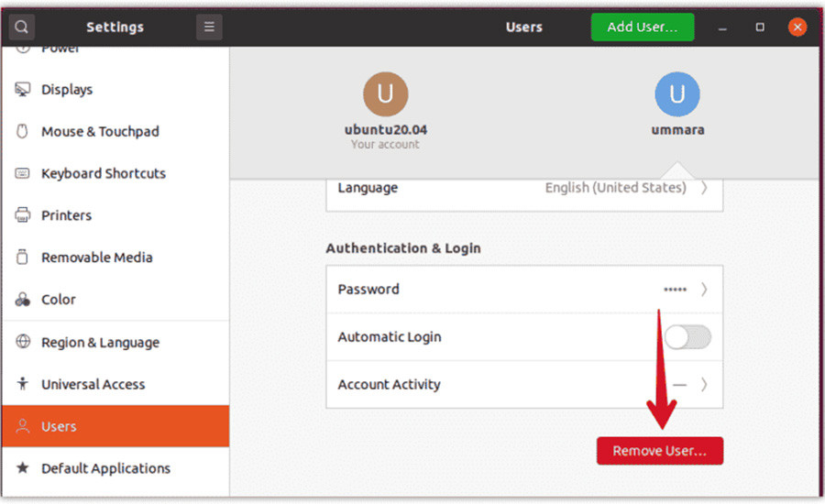Click the Displays monitor icon
This screenshot has height=504, width=825.
point(22,90)
